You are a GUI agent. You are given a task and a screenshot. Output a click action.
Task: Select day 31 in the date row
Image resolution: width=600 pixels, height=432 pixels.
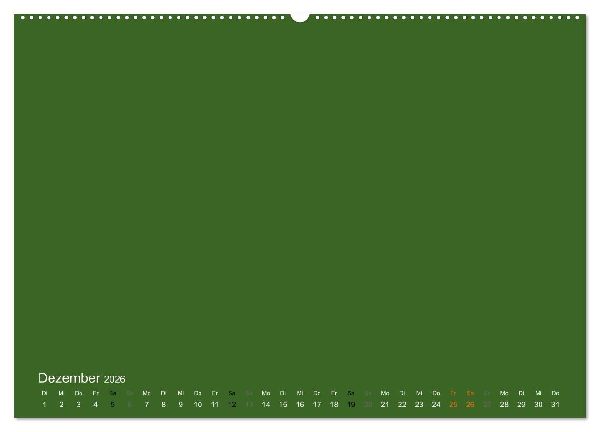[556, 404]
